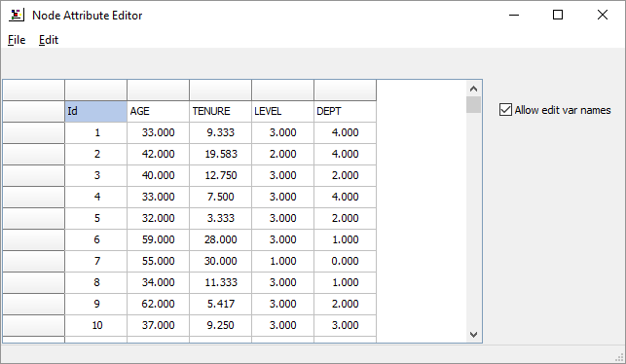This screenshot has height=364, width=626.
Task: Click the DEPT cell with value 0.000
Action: point(345,261)
